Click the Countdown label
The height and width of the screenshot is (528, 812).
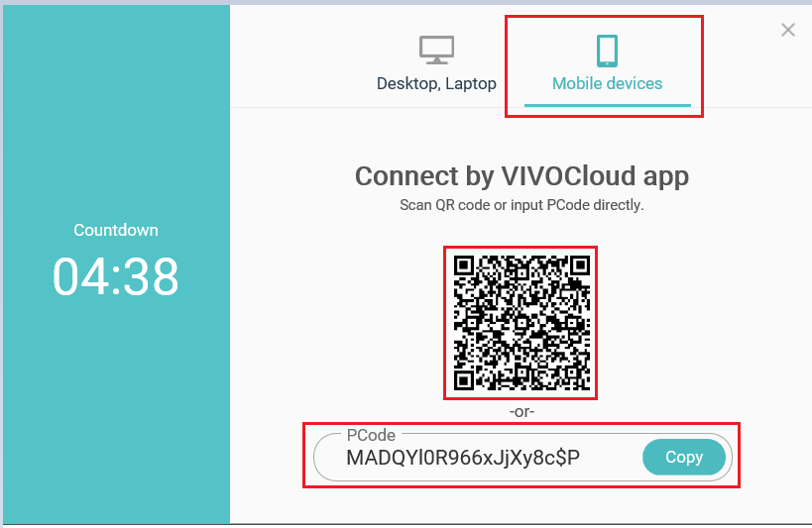point(115,230)
